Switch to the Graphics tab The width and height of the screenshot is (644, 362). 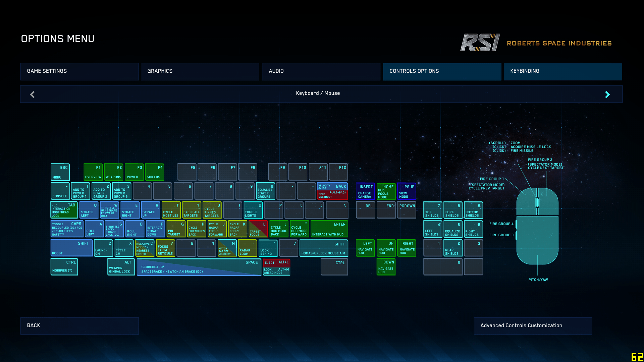200,71
